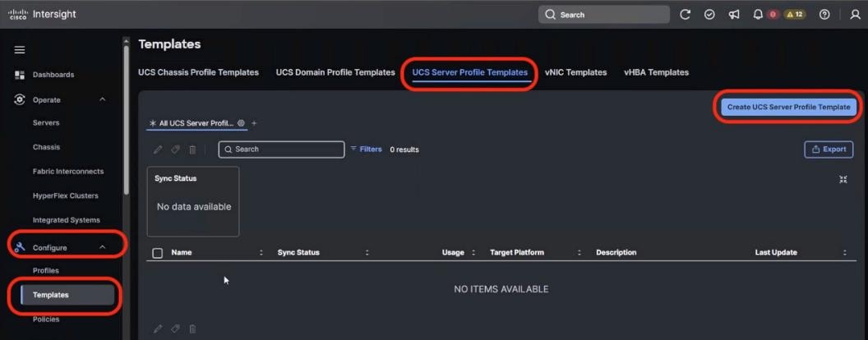The height and width of the screenshot is (340, 868).
Task: Click the top edit pencil icon near search
Action: (x=158, y=149)
